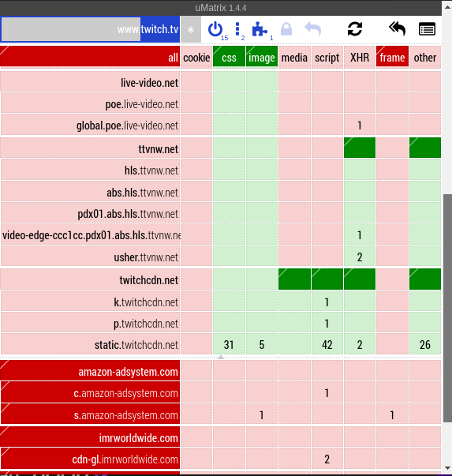The height and width of the screenshot is (476, 452).
Task: Open the three-dot options menu icon
Action: pos(237,29)
